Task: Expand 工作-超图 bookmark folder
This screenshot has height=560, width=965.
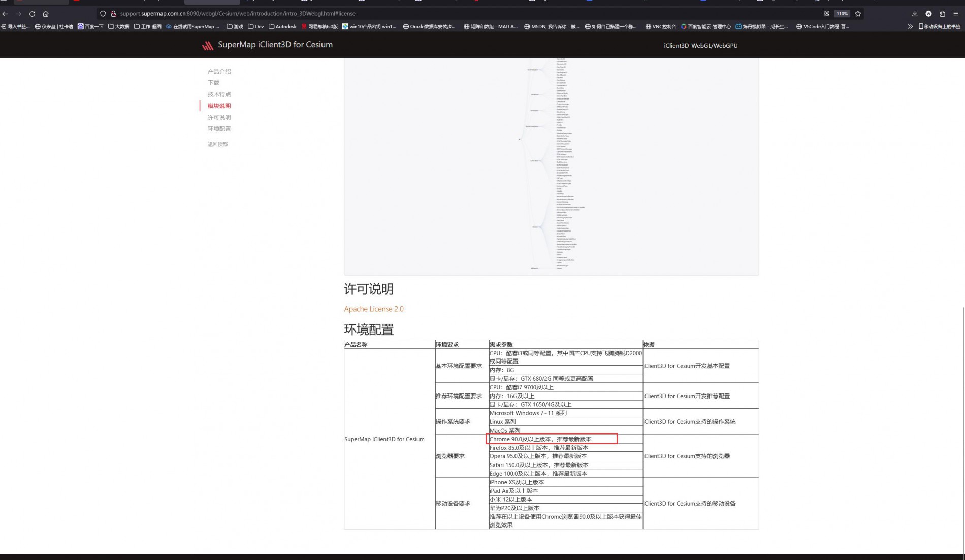Action: (147, 26)
